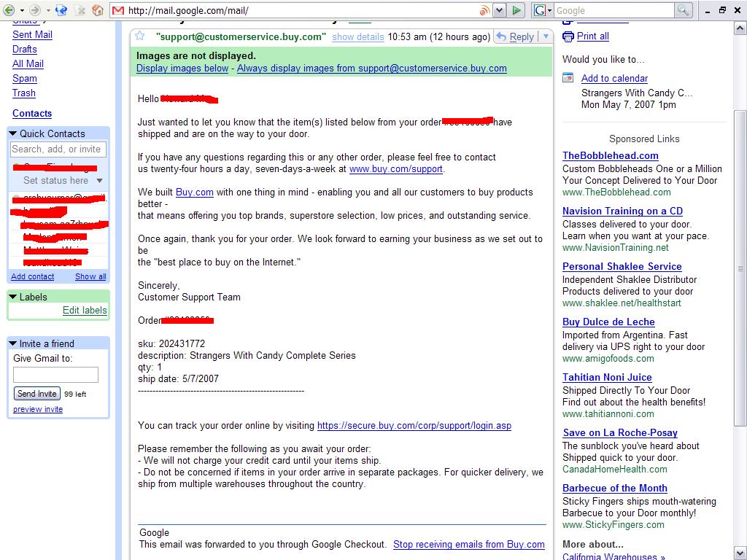Image resolution: width=747 pixels, height=560 pixels.
Task: Click the browser Forward arrow button
Action: (35, 10)
